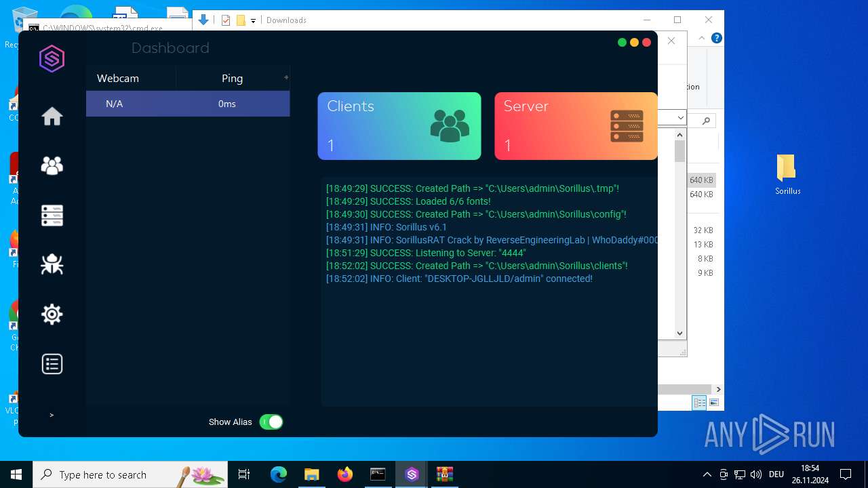868x488 pixels.
Task: Open the Home dashboard icon in sidebar
Action: [x=52, y=117]
